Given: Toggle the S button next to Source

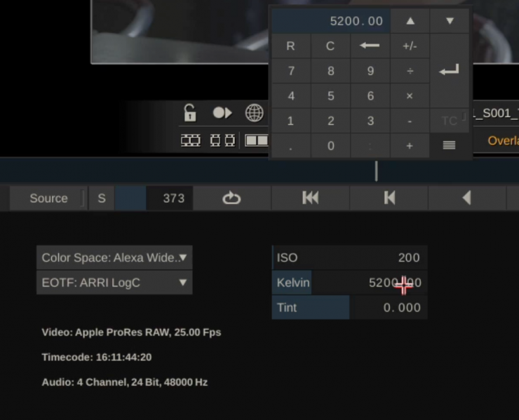Looking at the screenshot, I should tap(102, 198).
